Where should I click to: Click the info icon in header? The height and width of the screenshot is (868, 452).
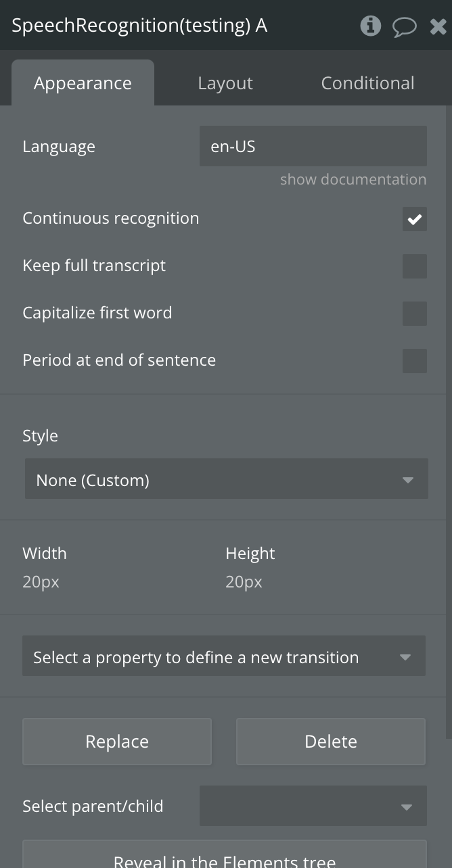tap(370, 26)
